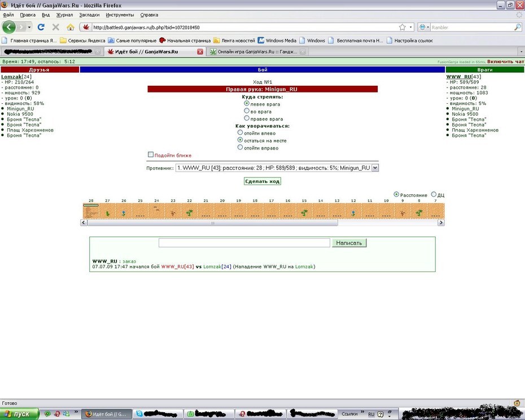Open the Настройка ссылок bookmark
The height and width of the screenshot is (420, 525).
pos(409,41)
